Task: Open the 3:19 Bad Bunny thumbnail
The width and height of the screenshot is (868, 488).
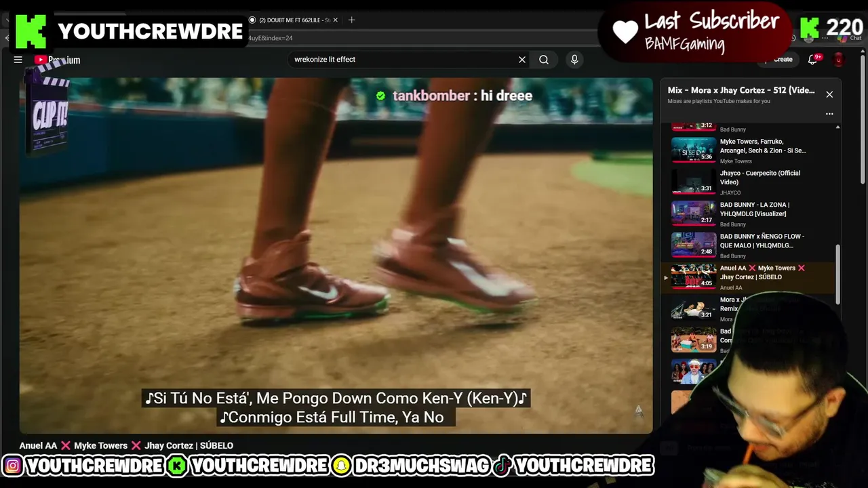Action: point(694,340)
